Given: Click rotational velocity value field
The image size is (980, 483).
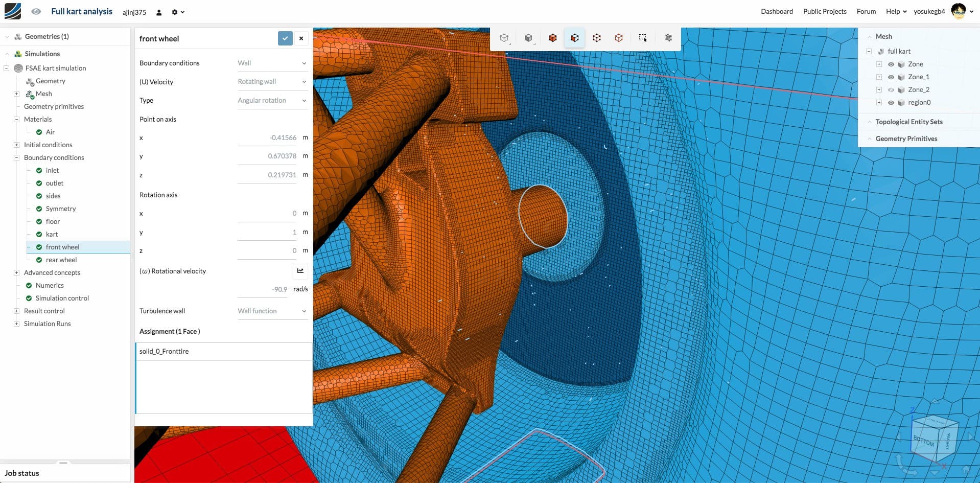Looking at the screenshot, I should click(264, 289).
